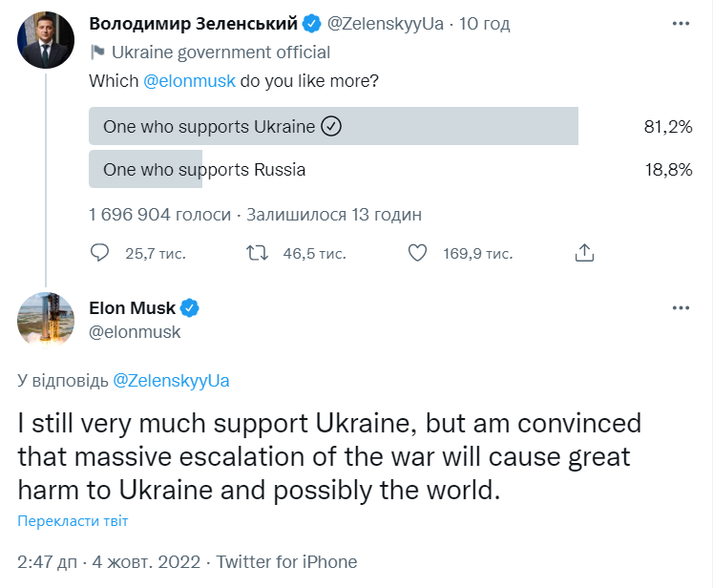Open Elon Musk's rocket avatar
This screenshot has width=713, height=588.
pos(46,319)
